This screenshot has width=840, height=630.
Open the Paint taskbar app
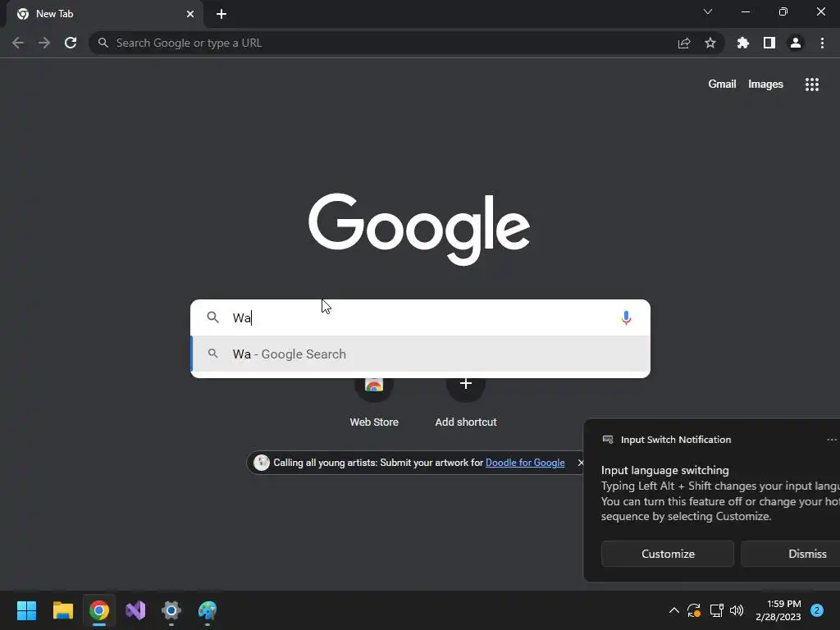pos(208,610)
